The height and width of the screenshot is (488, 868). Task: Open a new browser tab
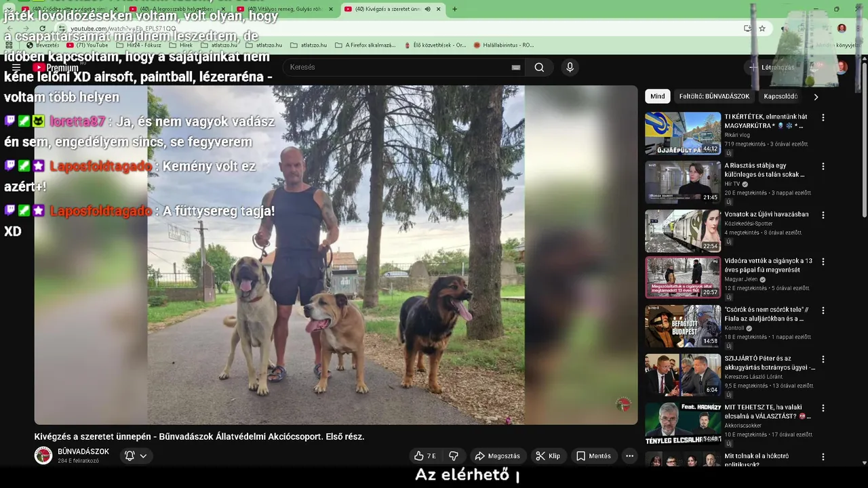(x=454, y=9)
